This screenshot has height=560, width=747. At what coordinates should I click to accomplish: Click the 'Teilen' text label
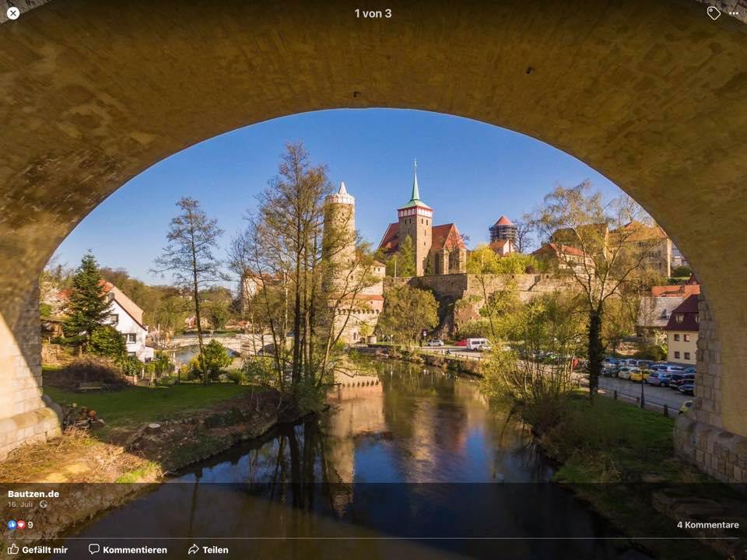216,550
